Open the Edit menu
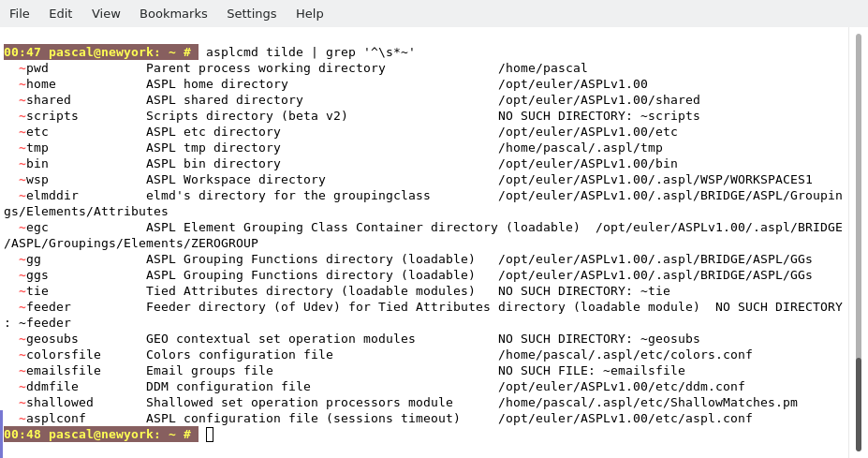This screenshot has height=458, width=868. pyautogui.click(x=60, y=13)
